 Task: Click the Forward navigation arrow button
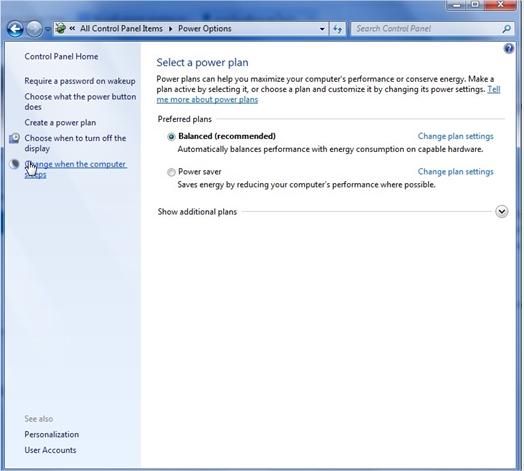point(34,29)
